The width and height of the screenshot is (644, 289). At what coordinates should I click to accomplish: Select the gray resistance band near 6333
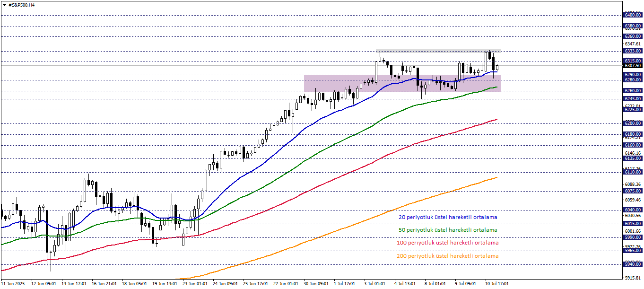438,51
